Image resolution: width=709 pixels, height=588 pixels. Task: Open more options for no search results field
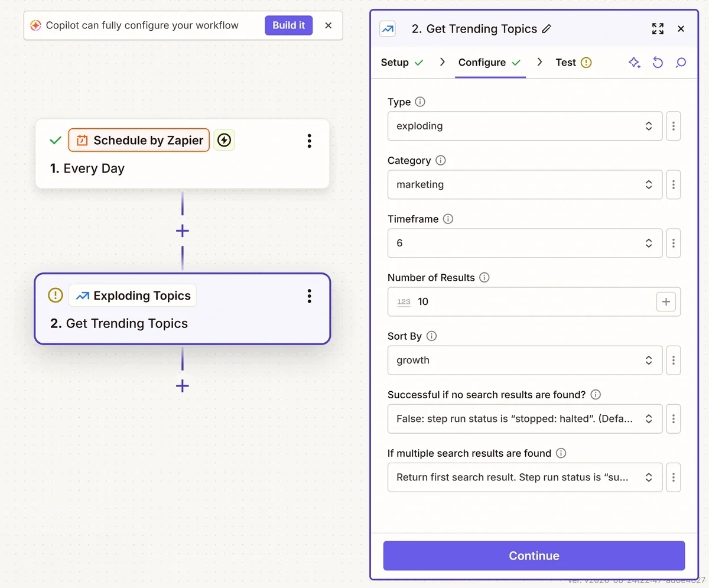coord(674,418)
